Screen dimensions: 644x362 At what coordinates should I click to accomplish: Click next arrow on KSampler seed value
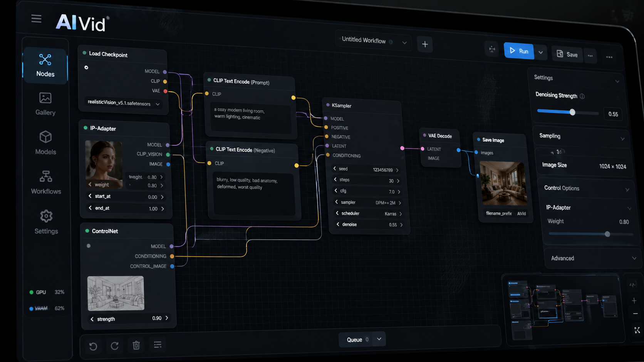coord(397,170)
